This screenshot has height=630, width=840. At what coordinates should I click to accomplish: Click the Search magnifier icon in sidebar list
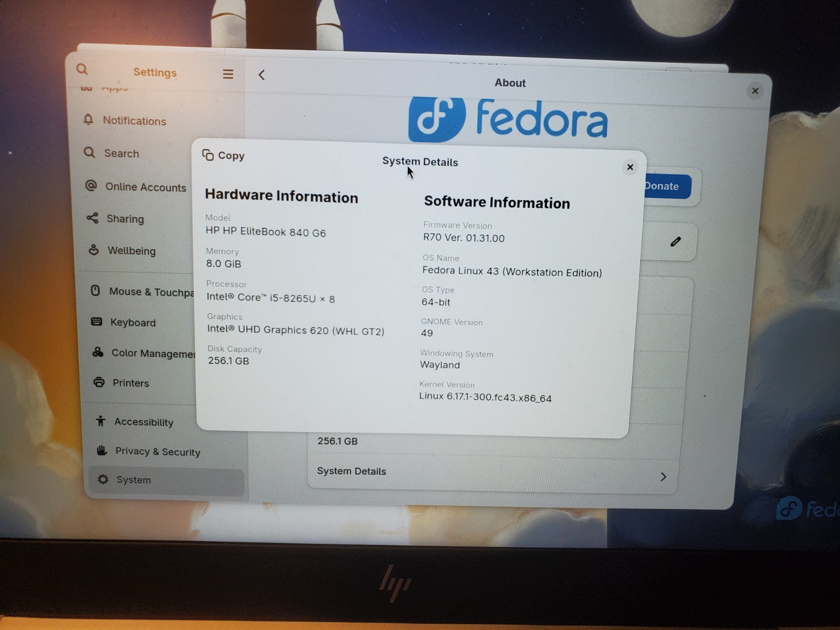pyautogui.click(x=90, y=152)
